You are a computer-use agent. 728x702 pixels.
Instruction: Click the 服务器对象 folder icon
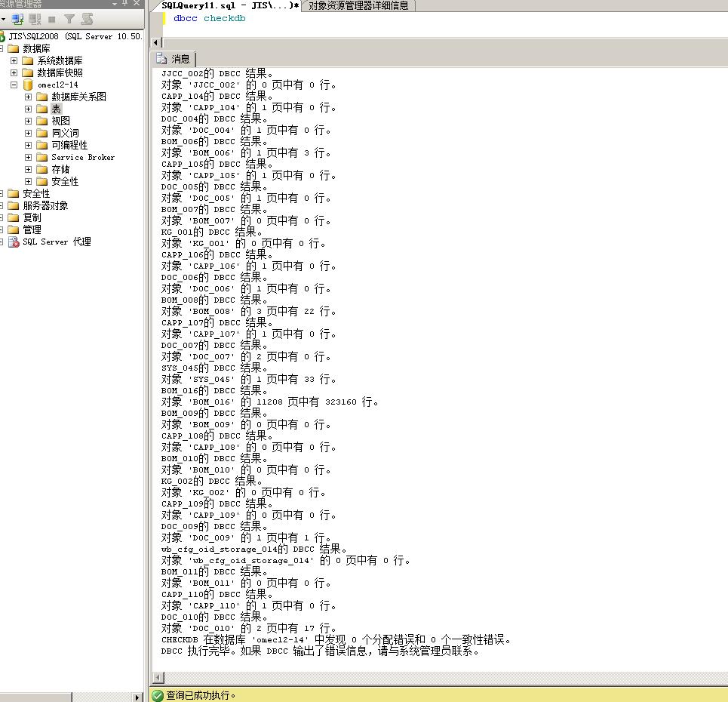[14, 205]
